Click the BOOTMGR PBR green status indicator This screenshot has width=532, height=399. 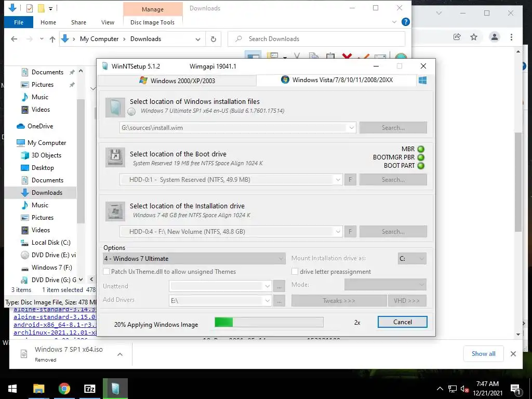coord(421,157)
